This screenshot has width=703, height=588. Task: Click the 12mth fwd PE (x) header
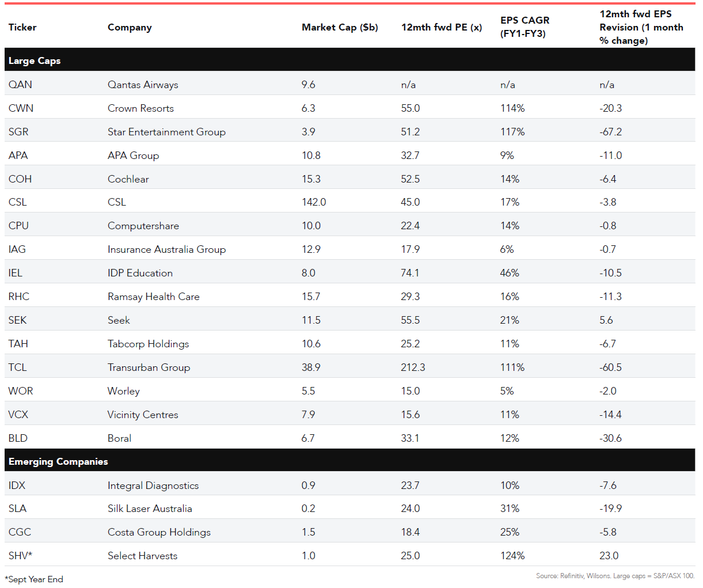[x=442, y=27]
